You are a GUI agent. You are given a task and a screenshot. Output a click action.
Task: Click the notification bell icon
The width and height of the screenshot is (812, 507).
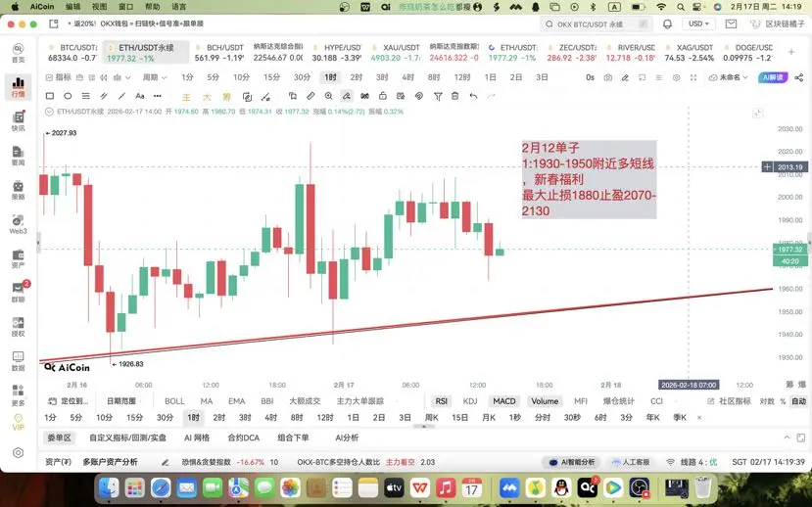[667, 23]
